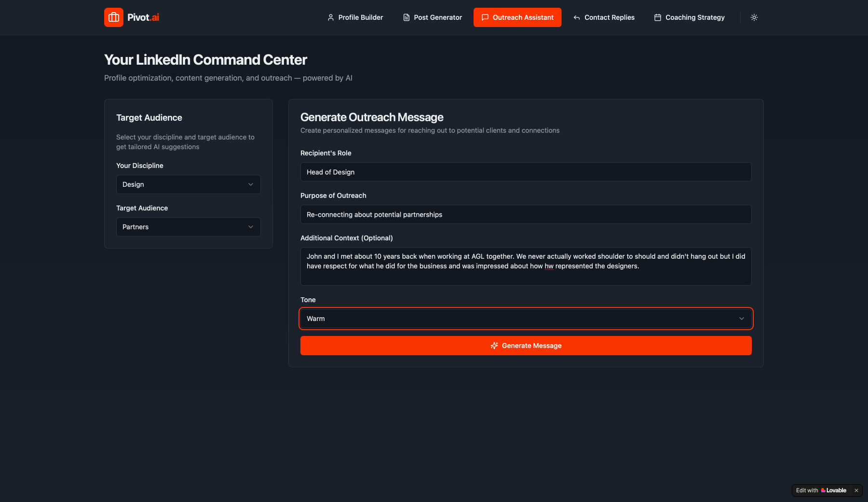The image size is (868, 502).
Task: Open the Tone dropdown showing Warm
Action: point(526,319)
